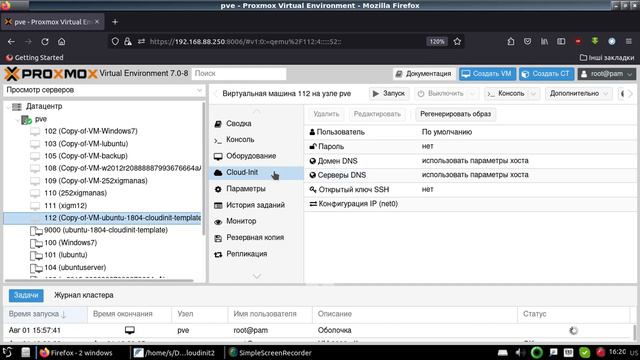Switch to Журнал кластера tab
Screen dimensions: 640x360
pyautogui.click(x=84, y=295)
